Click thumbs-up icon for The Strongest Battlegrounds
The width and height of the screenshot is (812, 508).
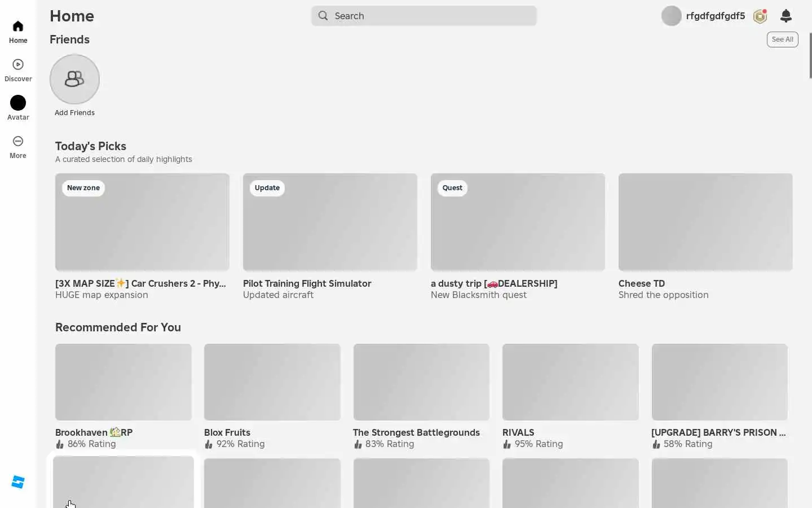point(358,444)
